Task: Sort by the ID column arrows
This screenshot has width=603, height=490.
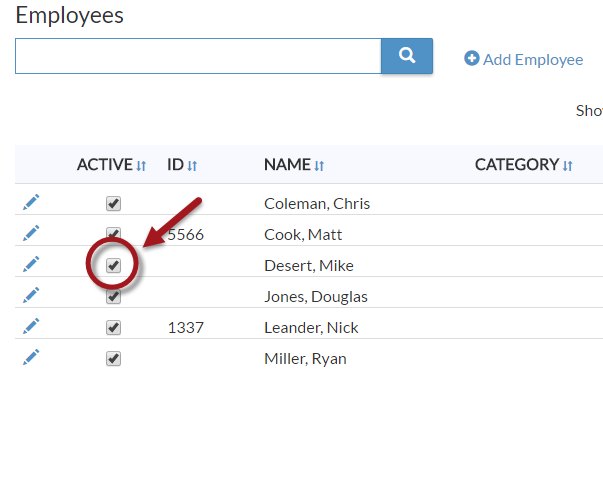Action: 192,166
